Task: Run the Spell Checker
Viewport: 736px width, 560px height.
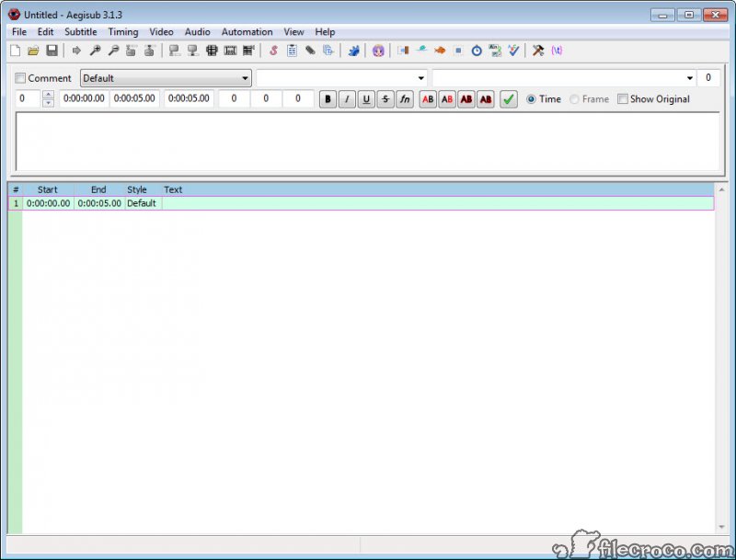Action: 513,51
